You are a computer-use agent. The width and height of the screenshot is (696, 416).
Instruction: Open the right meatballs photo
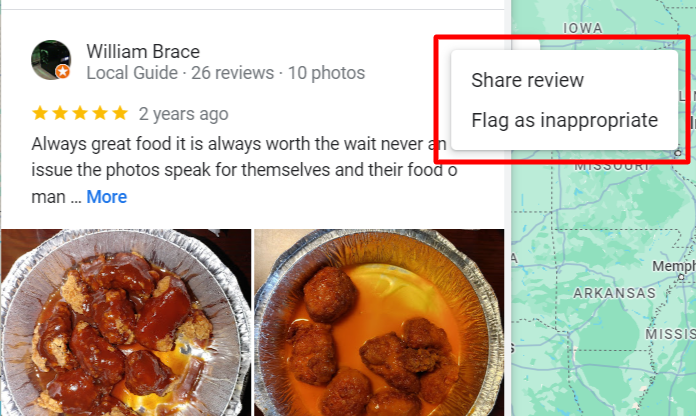pyautogui.click(x=379, y=322)
